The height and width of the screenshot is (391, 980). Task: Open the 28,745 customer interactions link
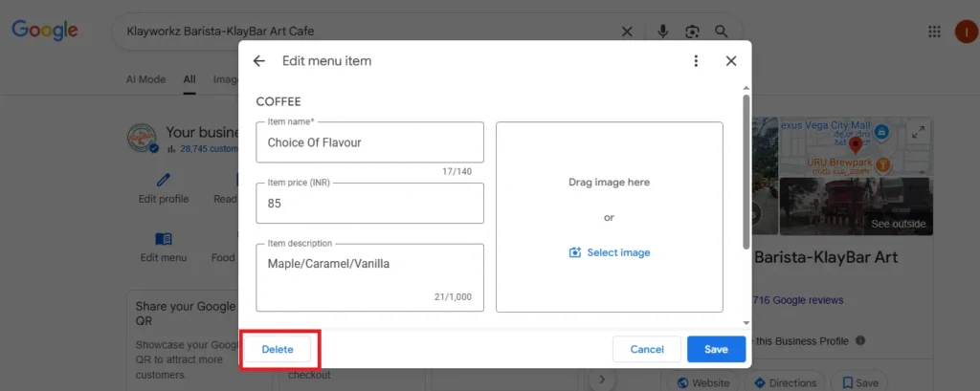210,148
